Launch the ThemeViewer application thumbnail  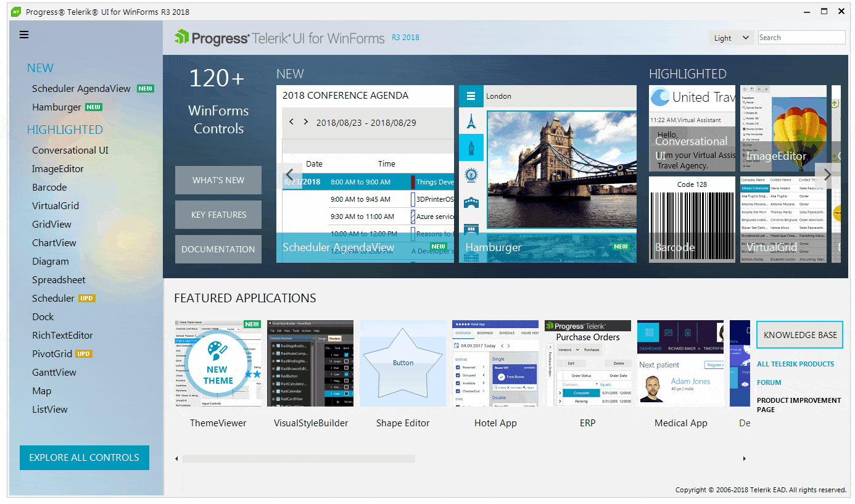coord(218,363)
